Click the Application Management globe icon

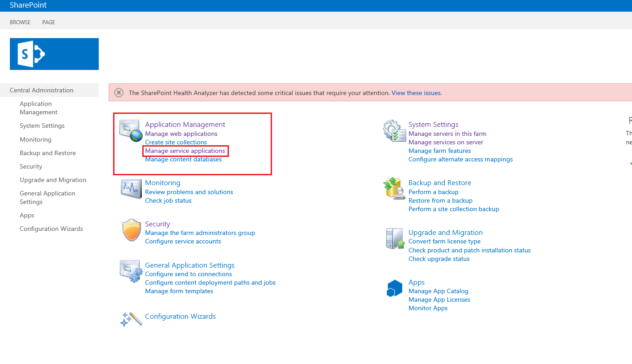(131, 130)
